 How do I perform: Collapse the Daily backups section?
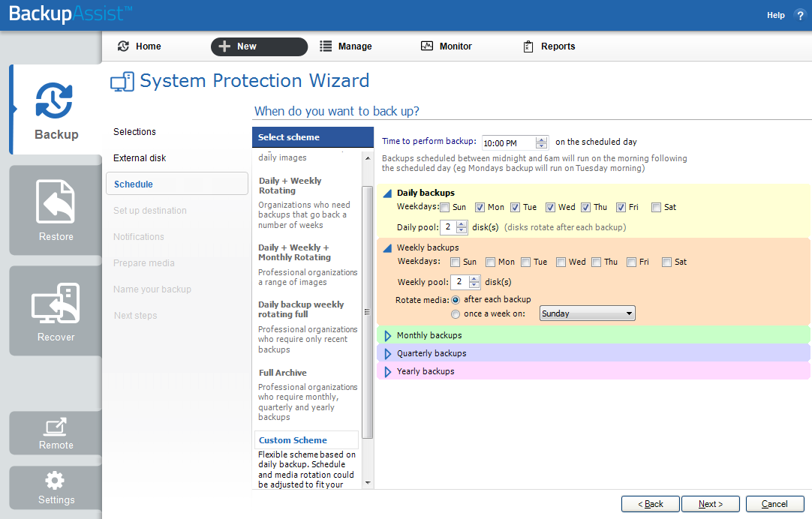(x=386, y=193)
